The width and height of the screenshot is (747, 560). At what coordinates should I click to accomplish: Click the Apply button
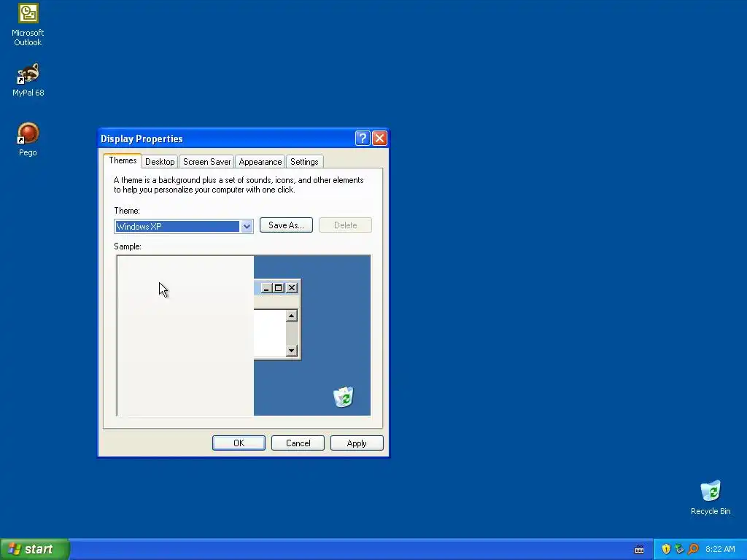point(357,443)
